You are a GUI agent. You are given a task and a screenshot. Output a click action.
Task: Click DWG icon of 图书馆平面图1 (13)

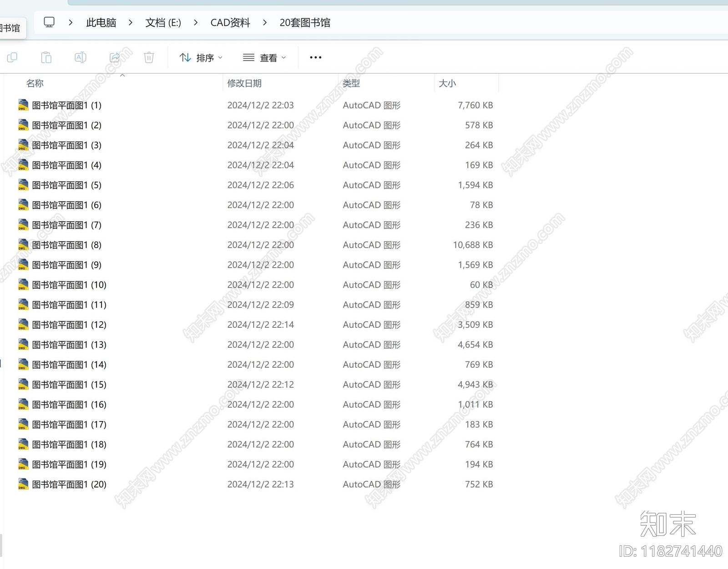click(x=23, y=345)
